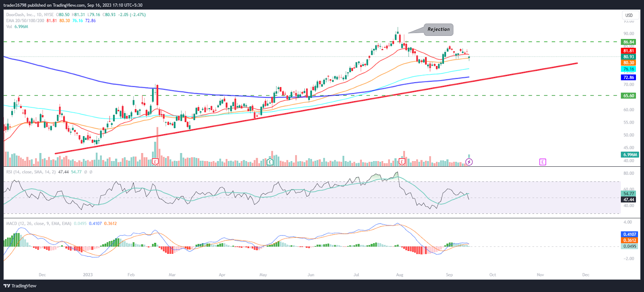Click the RSI (14, close, SMA) indicator legend
The image size is (644, 292).
tap(31, 172)
